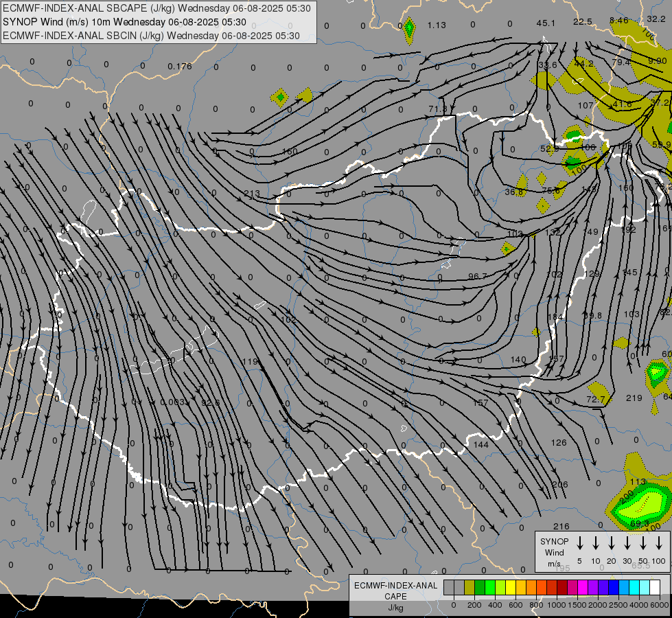Viewport: 672px width, 618px height.
Task: Click the map value 72.7
Action: click(x=595, y=400)
